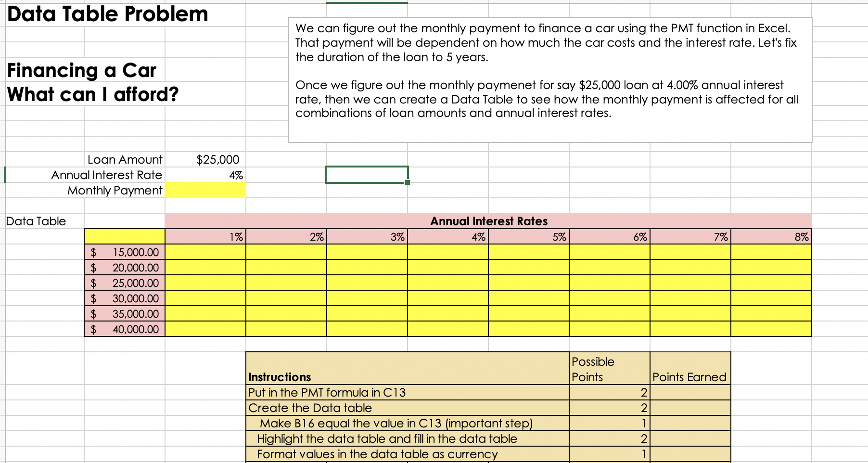Select the 1% interest rate header
The image size is (868, 463).
(205, 236)
